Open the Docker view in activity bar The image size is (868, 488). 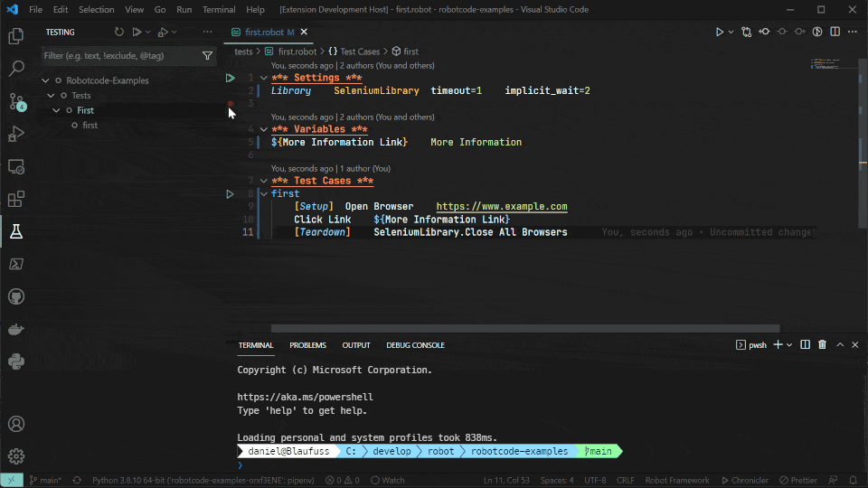click(16, 329)
